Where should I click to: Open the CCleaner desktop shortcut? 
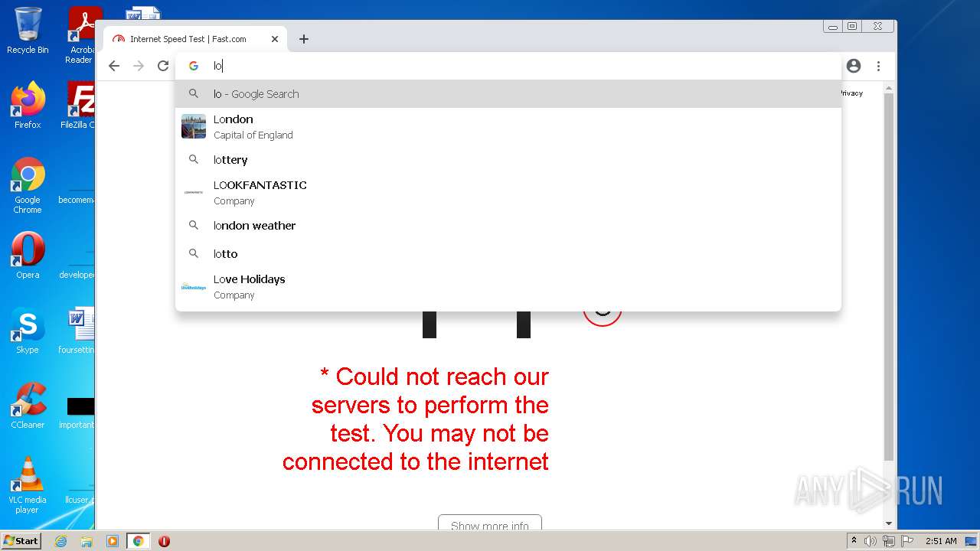click(28, 406)
